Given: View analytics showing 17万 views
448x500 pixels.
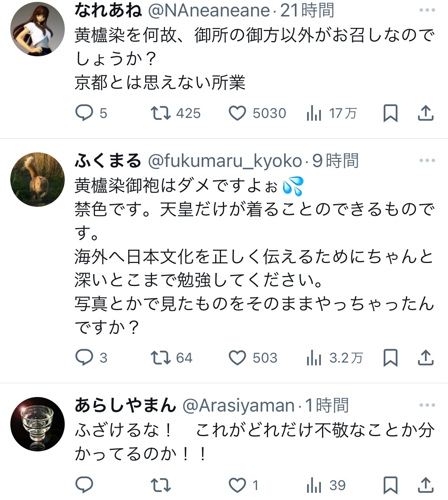Looking at the screenshot, I should [314, 113].
